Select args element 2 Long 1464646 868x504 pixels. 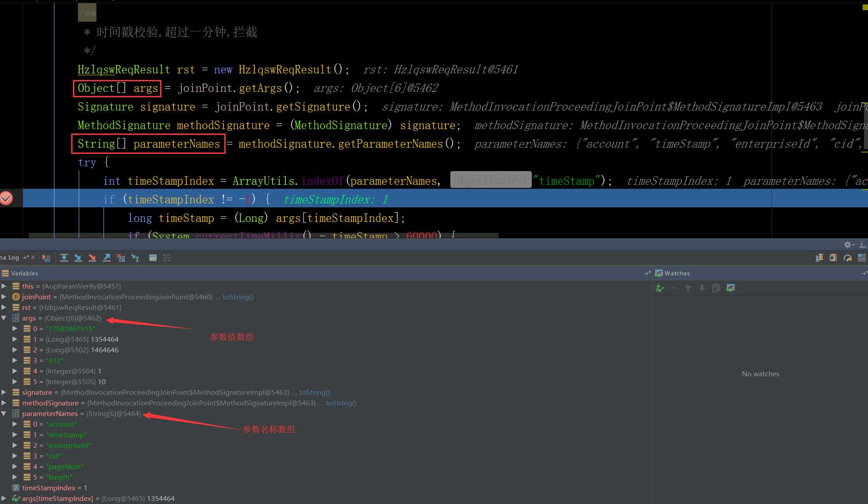click(x=326, y=350)
